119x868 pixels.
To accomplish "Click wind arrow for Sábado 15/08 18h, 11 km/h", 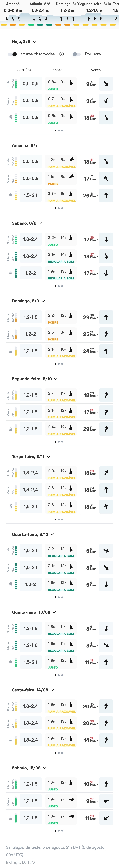I will coord(106,818).
